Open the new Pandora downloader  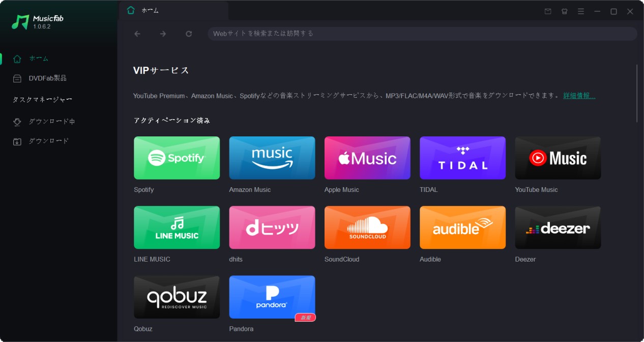pyautogui.click(x=272, y=297)
